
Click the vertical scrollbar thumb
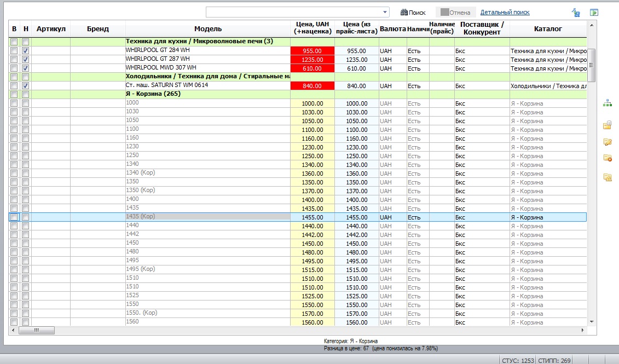592,65
